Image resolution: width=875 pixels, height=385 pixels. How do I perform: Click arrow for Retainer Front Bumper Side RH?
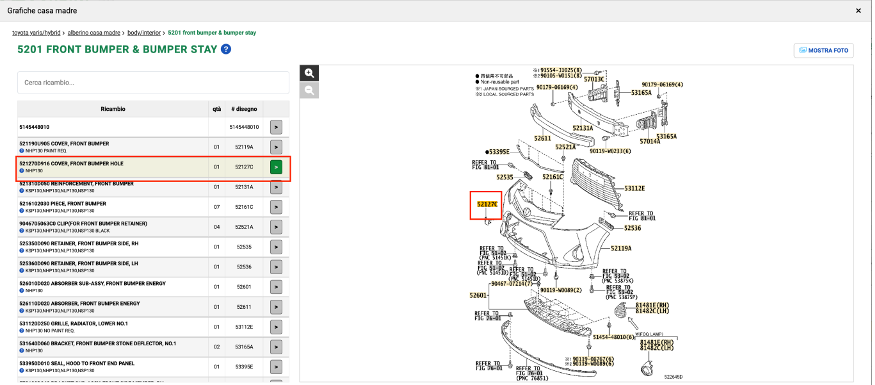coord(276,247)
